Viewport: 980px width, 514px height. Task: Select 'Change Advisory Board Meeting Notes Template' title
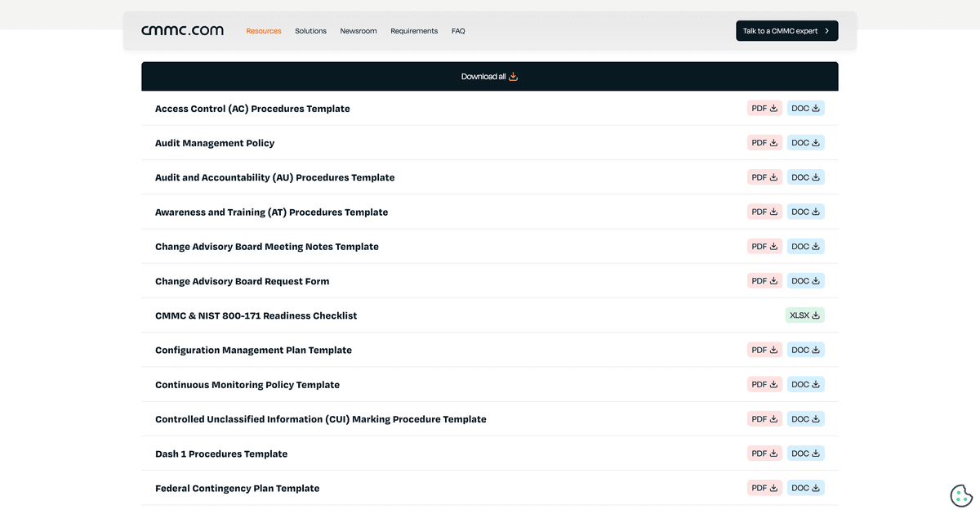[267, 247]
